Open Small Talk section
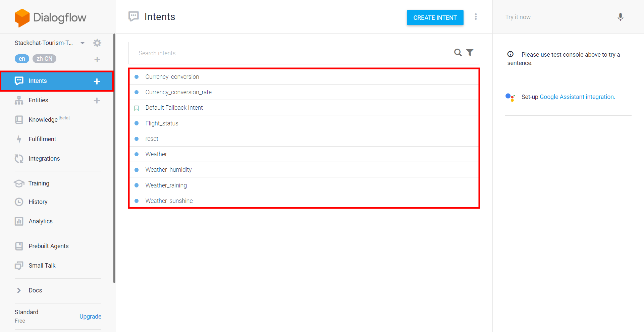The height and width of the screenshot is (332, 644). tap(42, 266)
